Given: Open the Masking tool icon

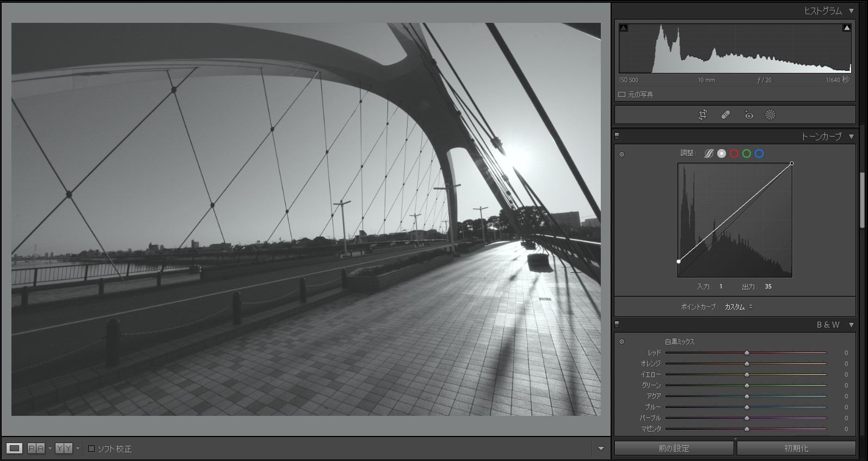Looking at the screenshot, I should click(770, 115).
